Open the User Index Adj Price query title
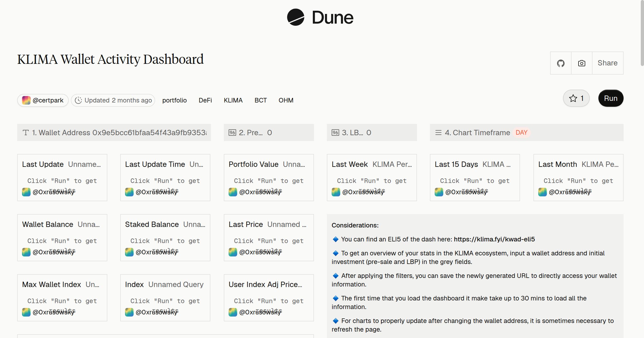Viewport: 644px width, 338px height. click(x=265, y=285)
